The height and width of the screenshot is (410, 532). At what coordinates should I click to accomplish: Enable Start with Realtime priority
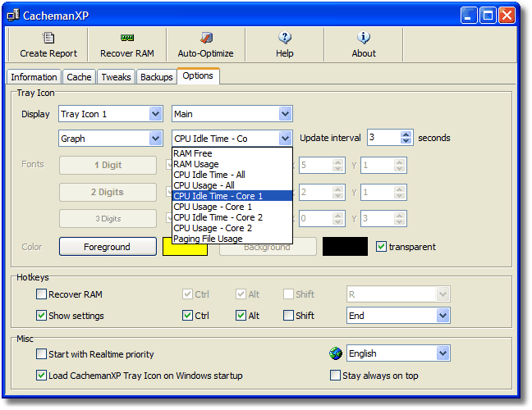coord(41,353)
